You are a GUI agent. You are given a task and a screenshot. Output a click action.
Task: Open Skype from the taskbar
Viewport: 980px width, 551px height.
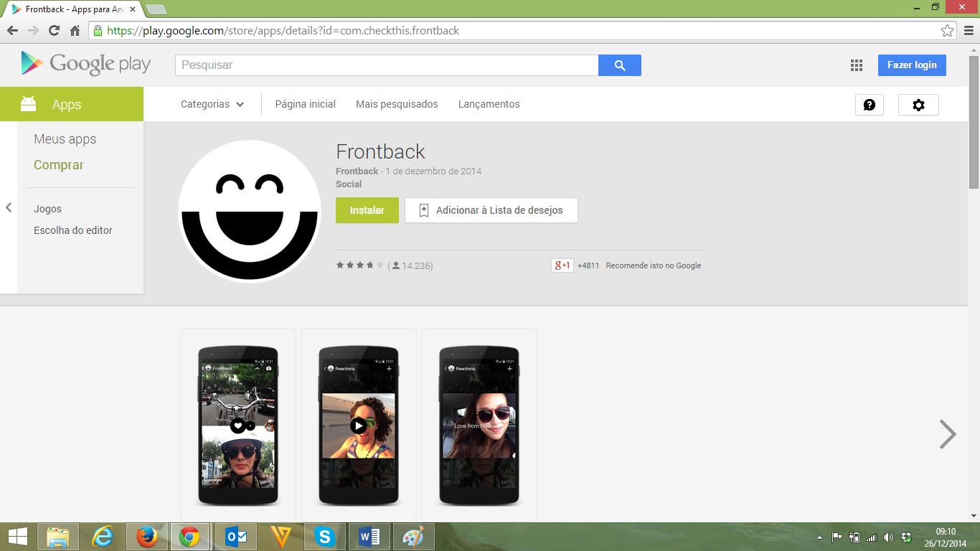pos(325,537)
